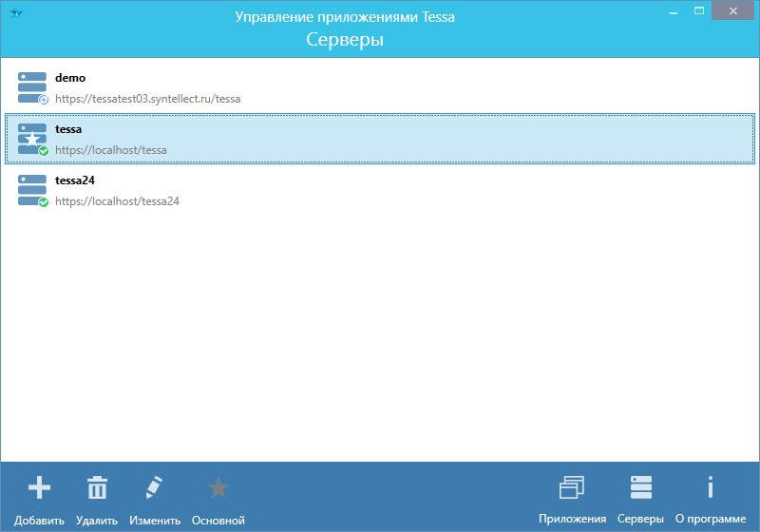Click the Добавить label
This screenshot has height=532, width=760.
pyautogui.click(x=39, y=521)
